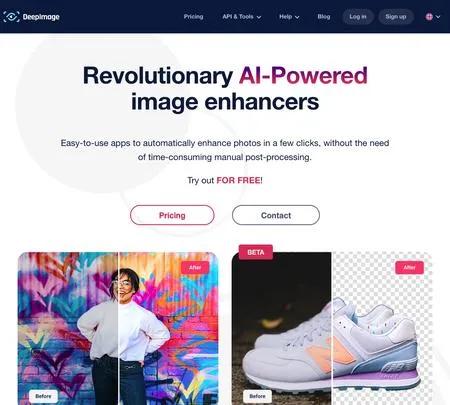This screenshot has height=405, width=450.
Task: Go to the Blog nav item
Action: [324, 17]
